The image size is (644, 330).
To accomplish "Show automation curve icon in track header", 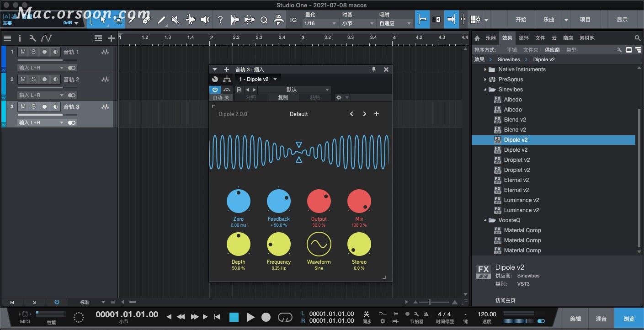I will tap(46, 38).
